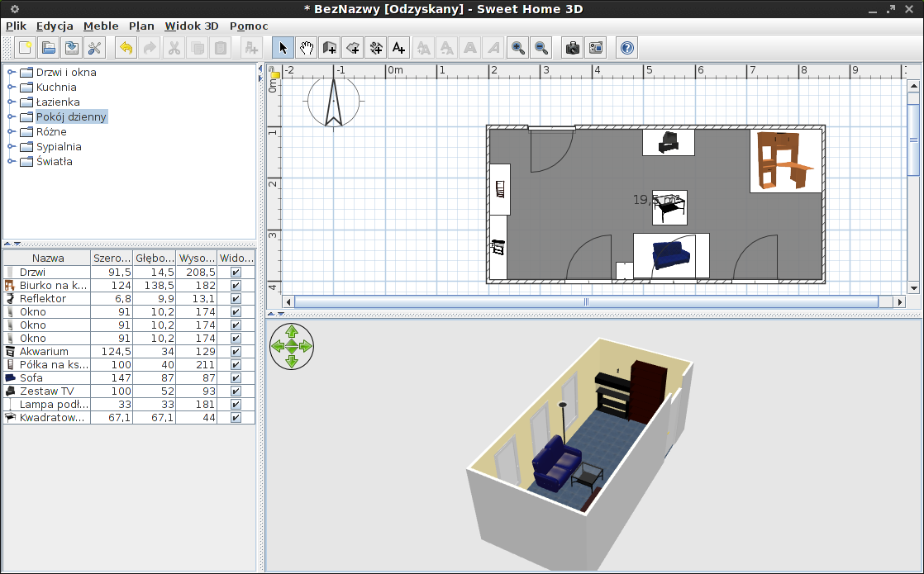Screen dimensions: 924x574
Task: Open the Widok 3D menu
Action: pos(192,26)
